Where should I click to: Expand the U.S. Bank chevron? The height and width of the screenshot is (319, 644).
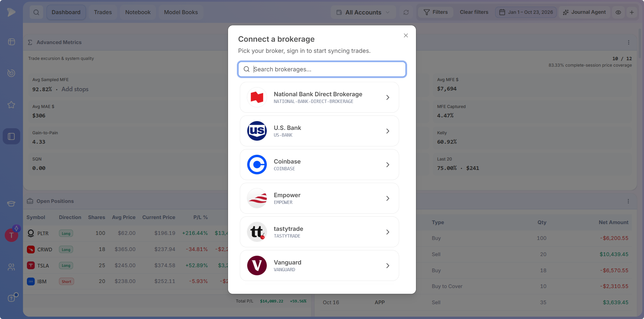(x=388, y=131)
